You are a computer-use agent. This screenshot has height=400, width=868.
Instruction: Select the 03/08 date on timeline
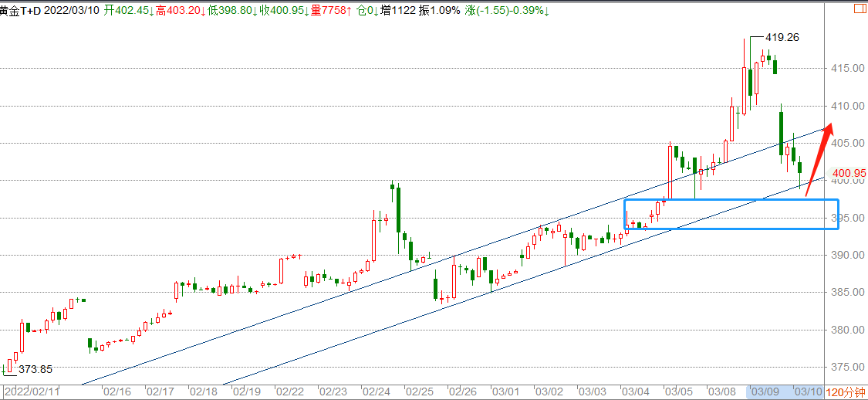pos(721,392)
